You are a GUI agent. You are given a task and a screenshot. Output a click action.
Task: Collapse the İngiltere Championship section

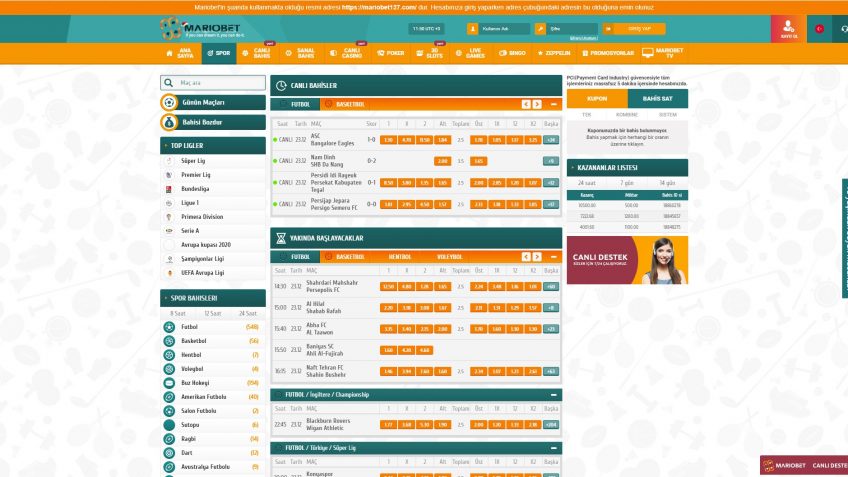pos(553,395)
